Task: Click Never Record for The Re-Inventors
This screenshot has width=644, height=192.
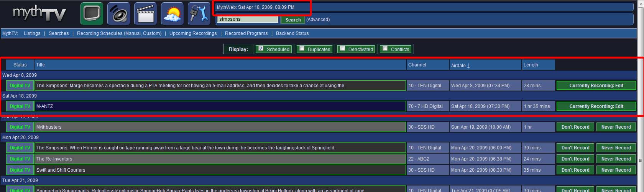Action: (x=616, y=159)
